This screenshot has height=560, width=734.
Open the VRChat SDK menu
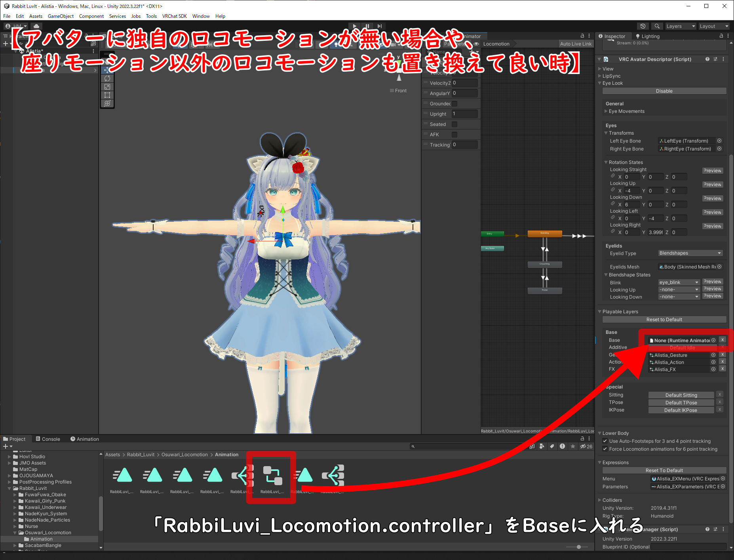point(174,16)
